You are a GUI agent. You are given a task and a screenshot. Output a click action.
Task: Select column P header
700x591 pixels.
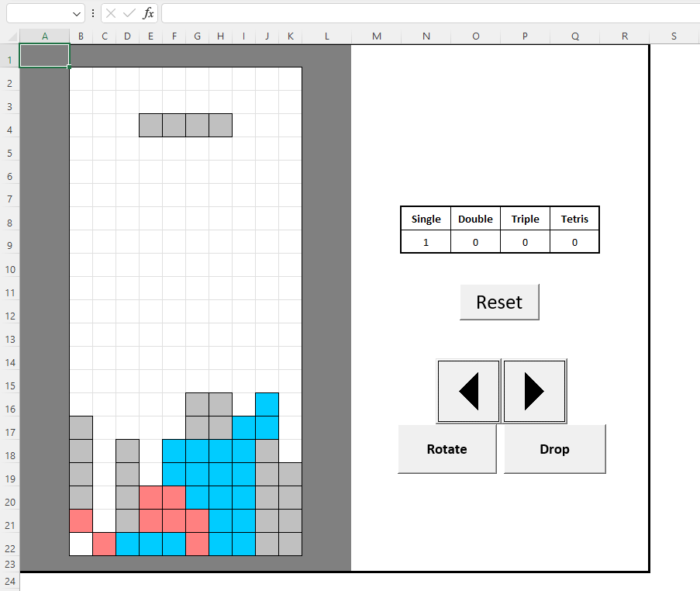click(525, 36)
